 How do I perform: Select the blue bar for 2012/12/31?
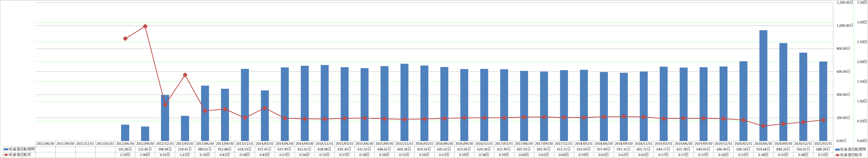coord(165,118)
